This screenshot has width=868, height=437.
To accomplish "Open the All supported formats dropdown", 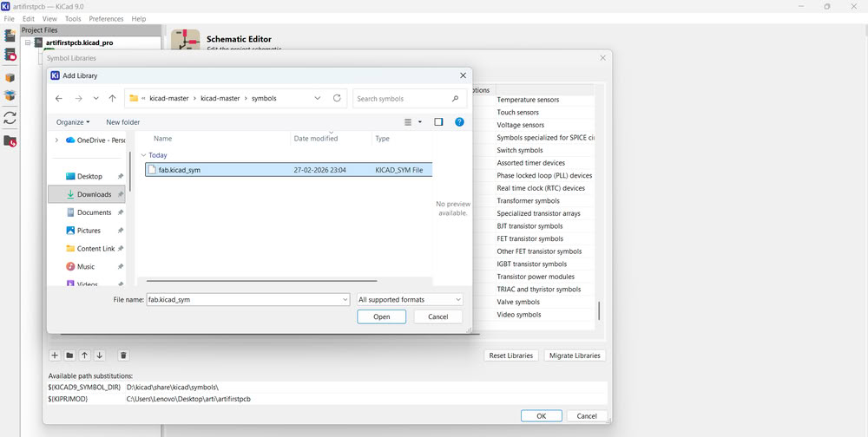I will point(410,299).
